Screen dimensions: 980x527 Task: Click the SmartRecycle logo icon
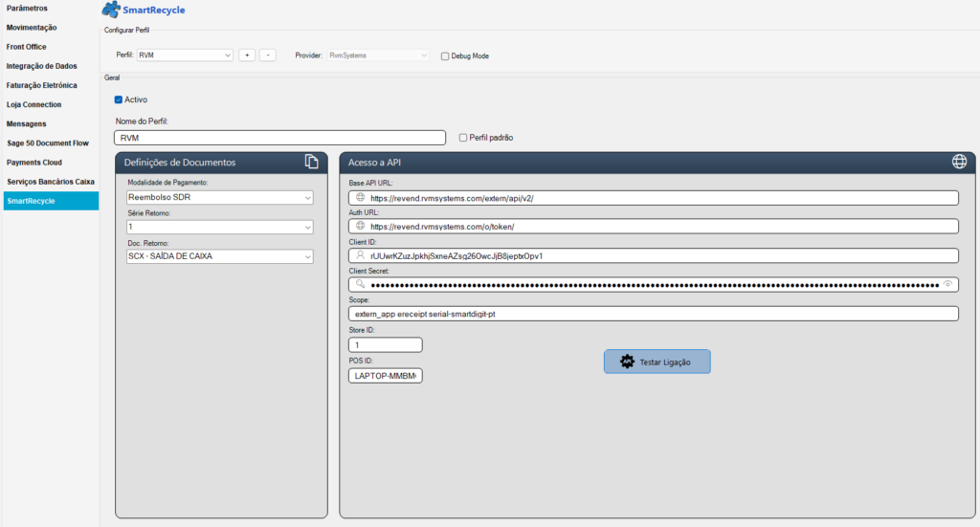pos(110,11)
